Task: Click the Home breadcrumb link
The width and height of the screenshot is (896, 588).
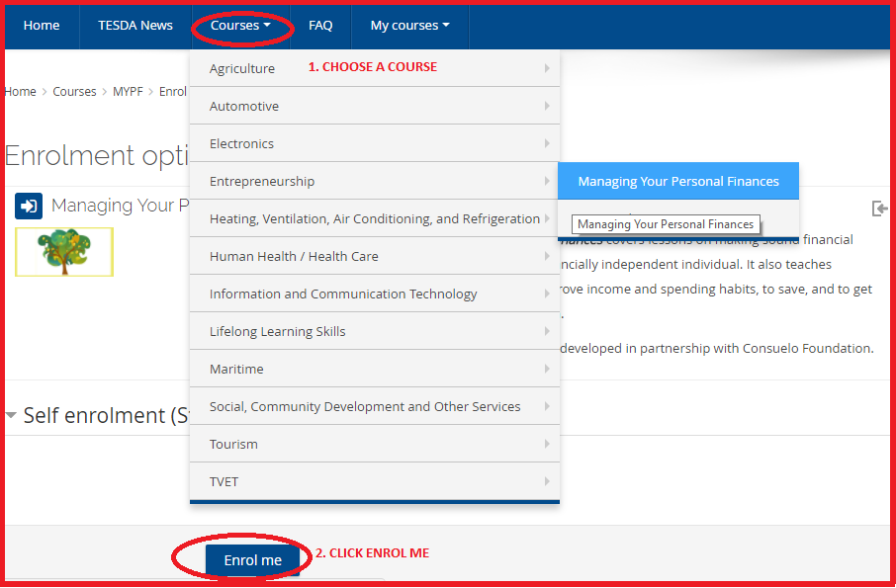Action: coord(21,92)
